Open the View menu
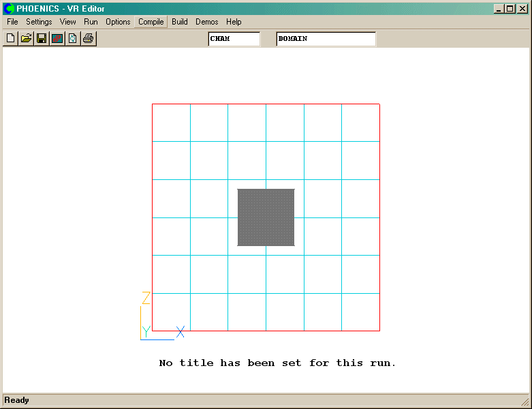The width and height of the screenshot is (532, 409). (x=68, y=22)
